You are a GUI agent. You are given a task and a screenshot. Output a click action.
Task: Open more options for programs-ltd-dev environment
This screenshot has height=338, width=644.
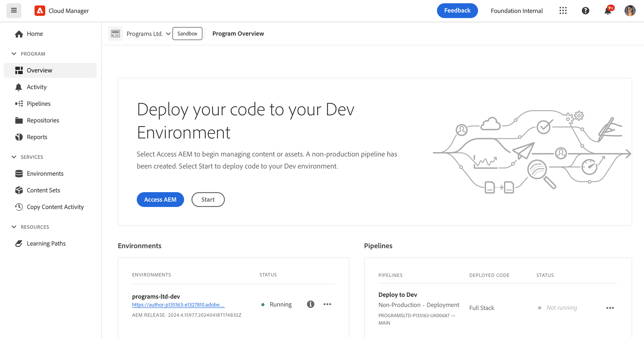(327, 304)
